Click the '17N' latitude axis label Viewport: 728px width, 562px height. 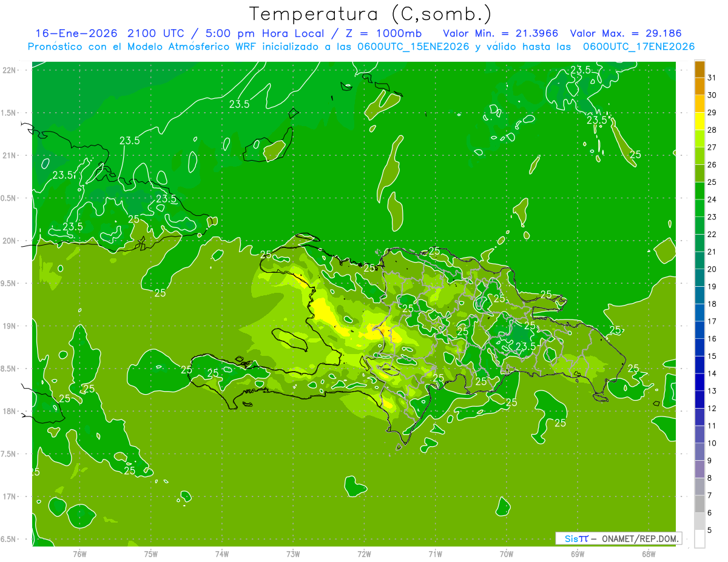(10, 497)
